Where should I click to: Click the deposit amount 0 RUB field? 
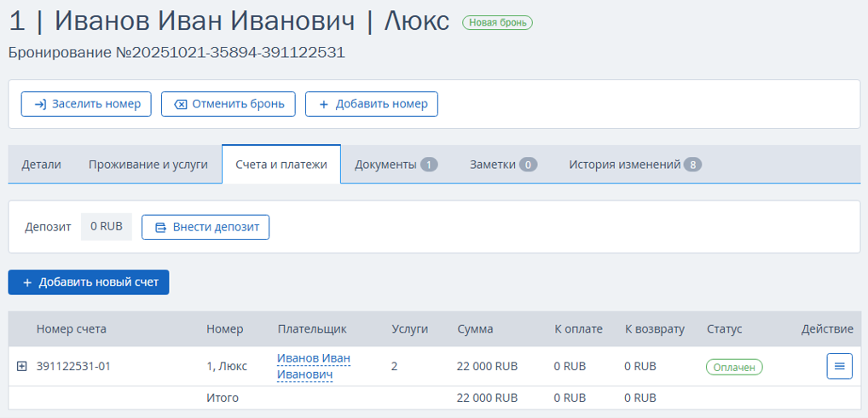[107, 227]
